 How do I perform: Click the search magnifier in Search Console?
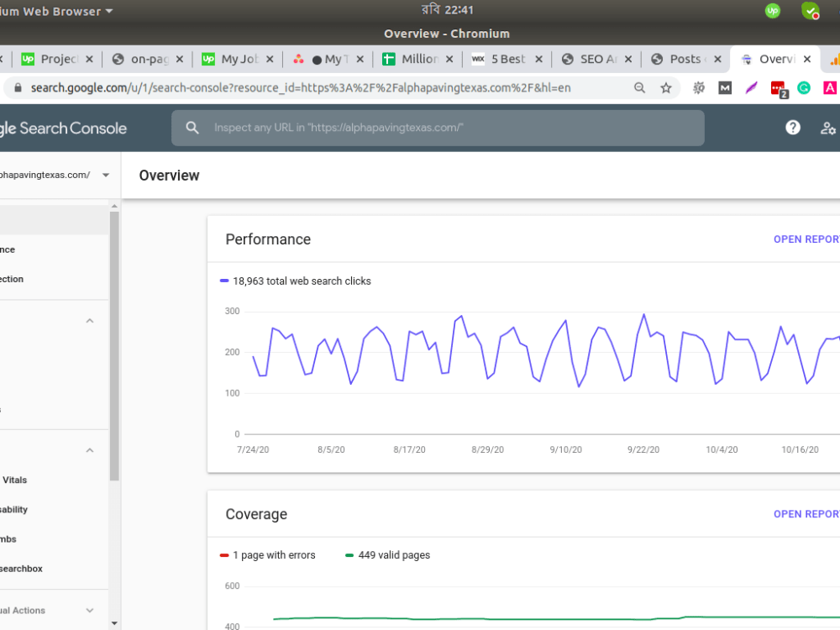tap(192, 128)
